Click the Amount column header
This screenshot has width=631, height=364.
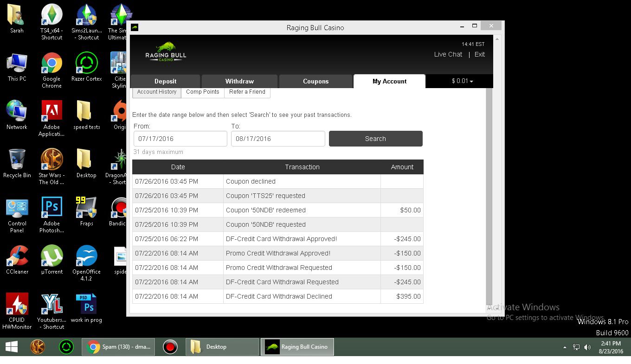coord(402,167)
